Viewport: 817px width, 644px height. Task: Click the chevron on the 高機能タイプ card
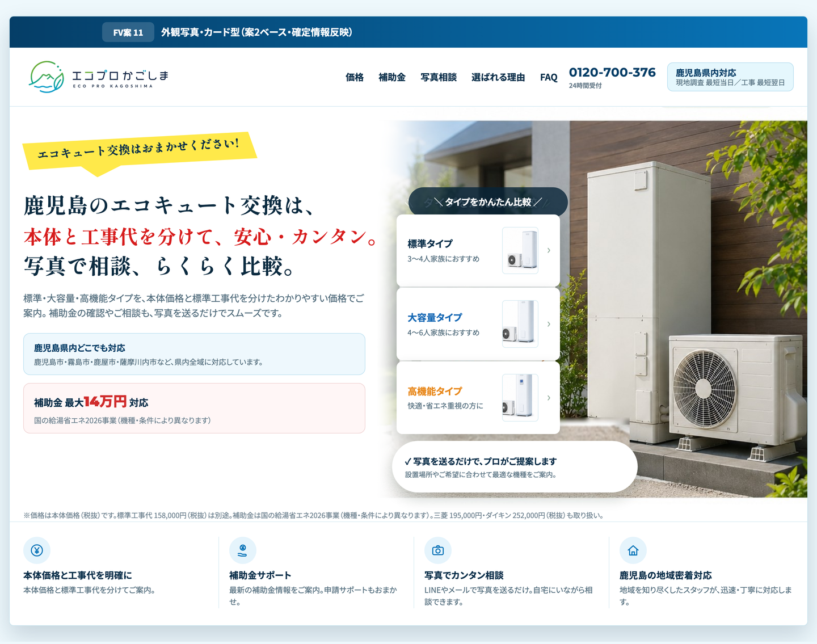coord(549,398)
